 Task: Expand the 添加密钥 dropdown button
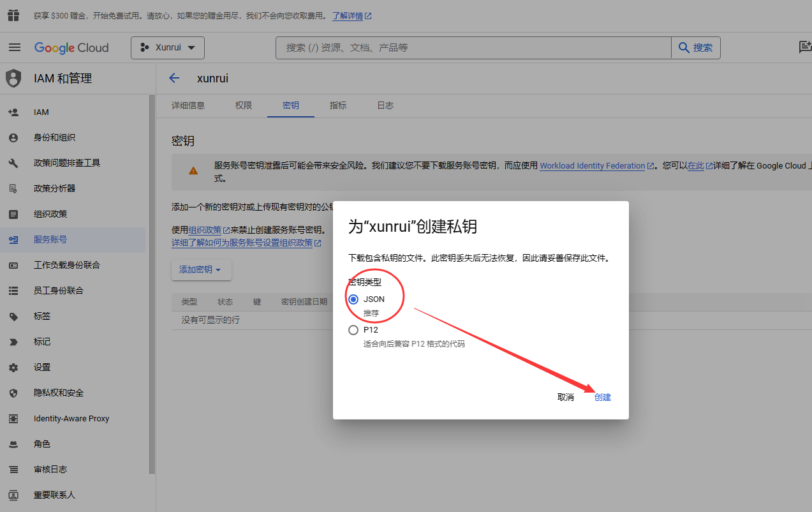click(201, 270)
